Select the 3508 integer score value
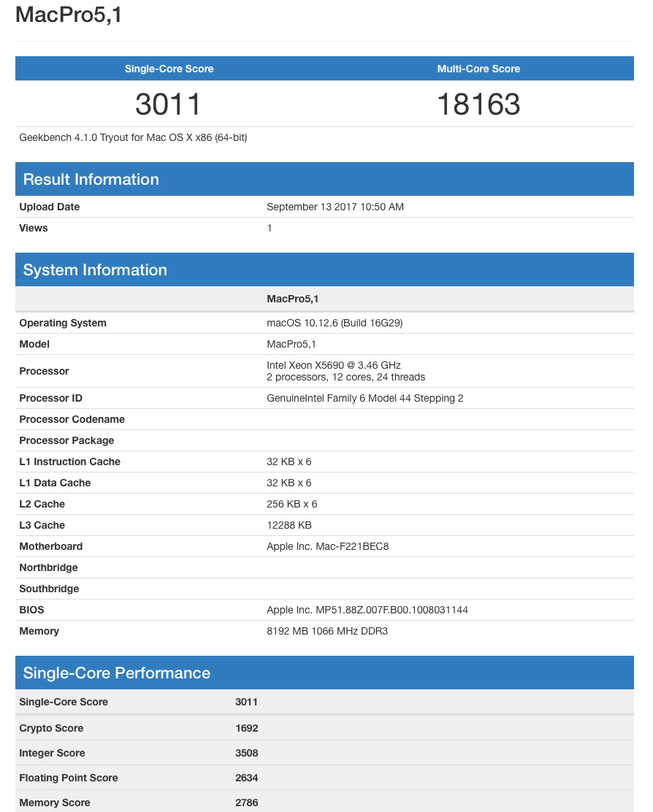The height and width of the screenshot is (812, 653). pyautogui.click(x=246, y=753)
